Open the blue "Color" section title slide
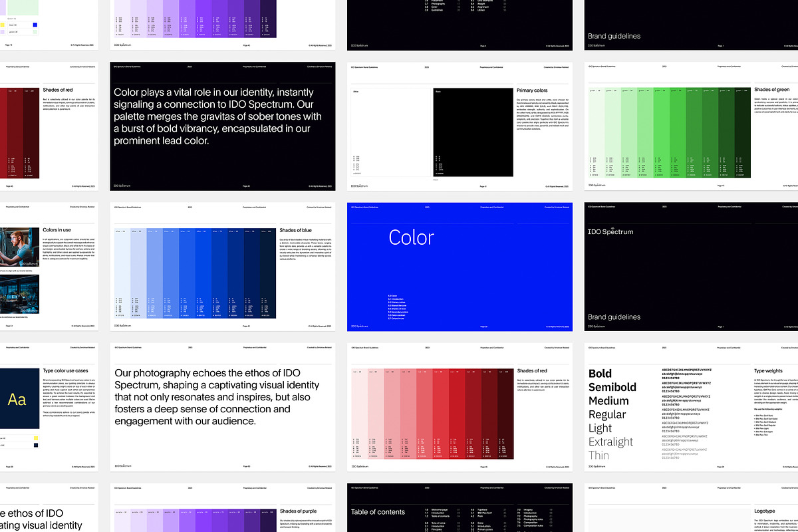 [x=460, y=267]
